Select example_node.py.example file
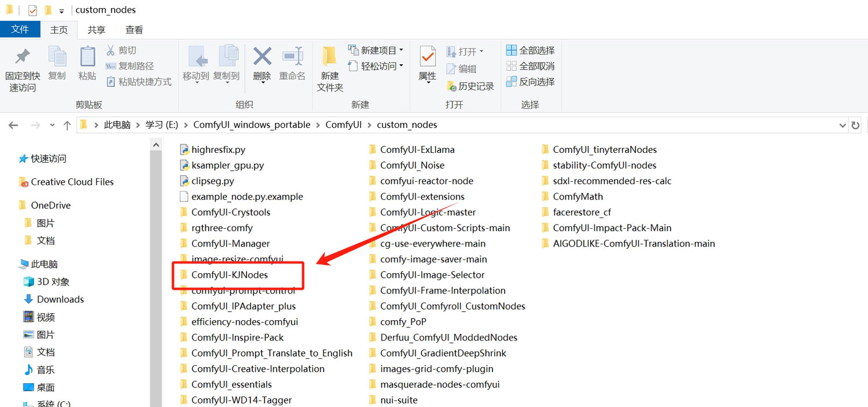Image resolution: width=868 pixels, height=407 pixels. 241,196
